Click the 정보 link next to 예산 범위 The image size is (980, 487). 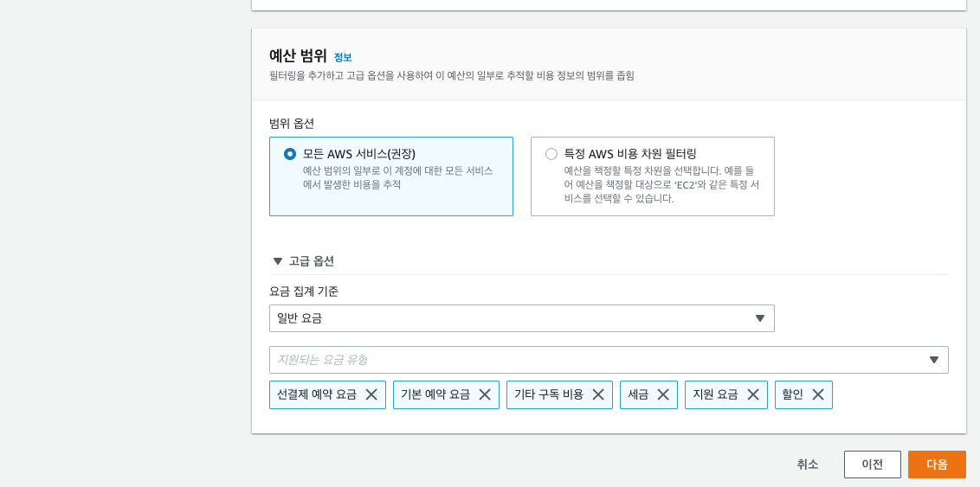[x=343, y=57]
